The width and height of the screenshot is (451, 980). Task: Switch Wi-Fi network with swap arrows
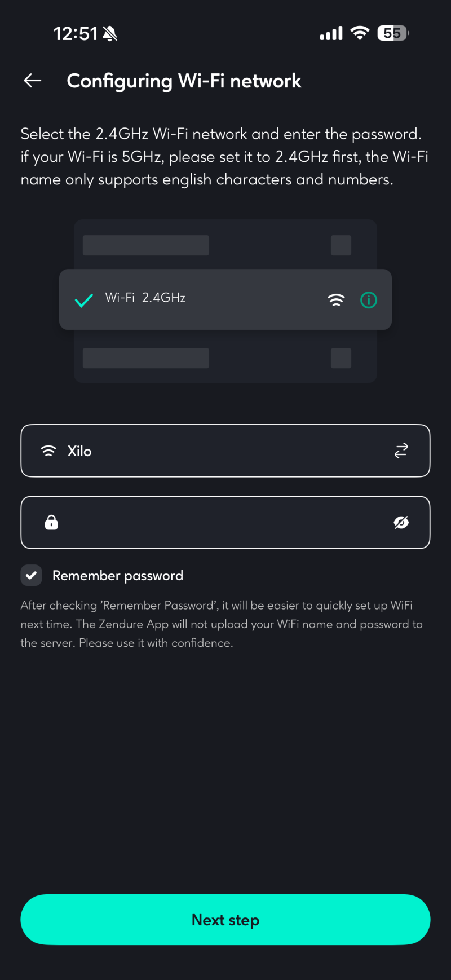(x=401, y=451)
